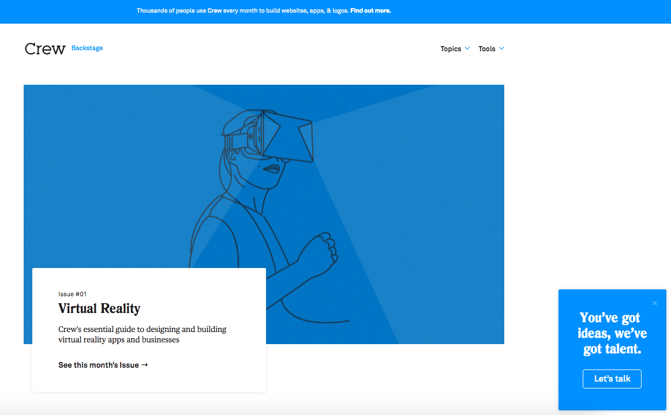Open the See this month's Issue link
The image size is (671, 415).
[98, 365]
